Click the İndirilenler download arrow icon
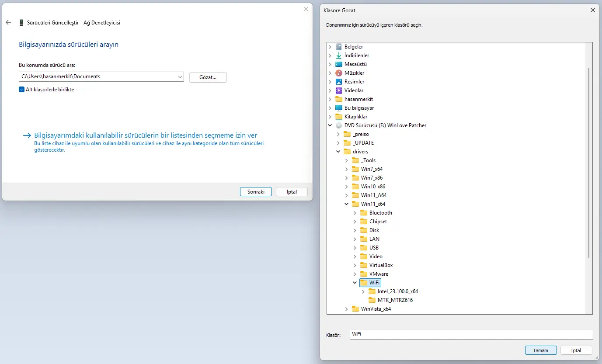The height and width of the screenshot is (364, 602). tap(339, 55)
